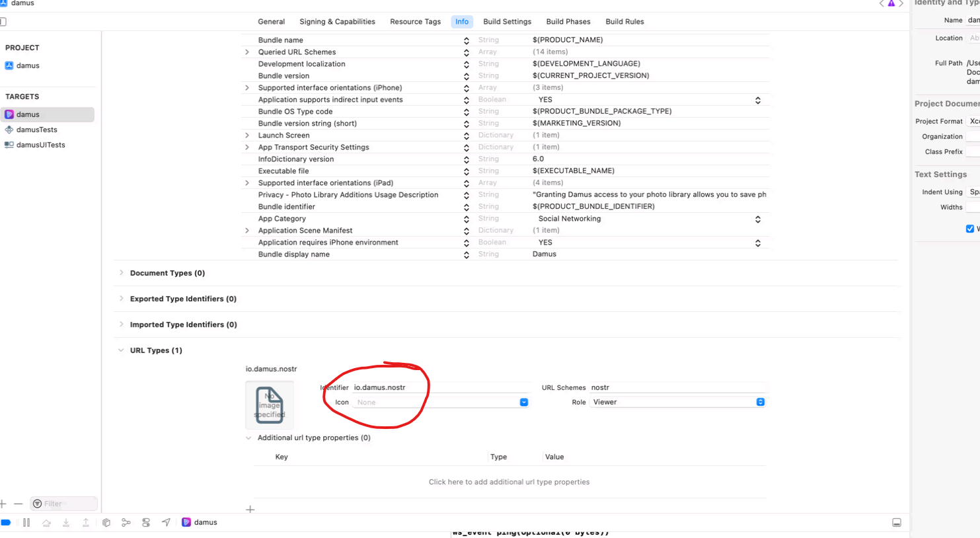
Task: Open Build Rules tab
Action: (624, 22)
